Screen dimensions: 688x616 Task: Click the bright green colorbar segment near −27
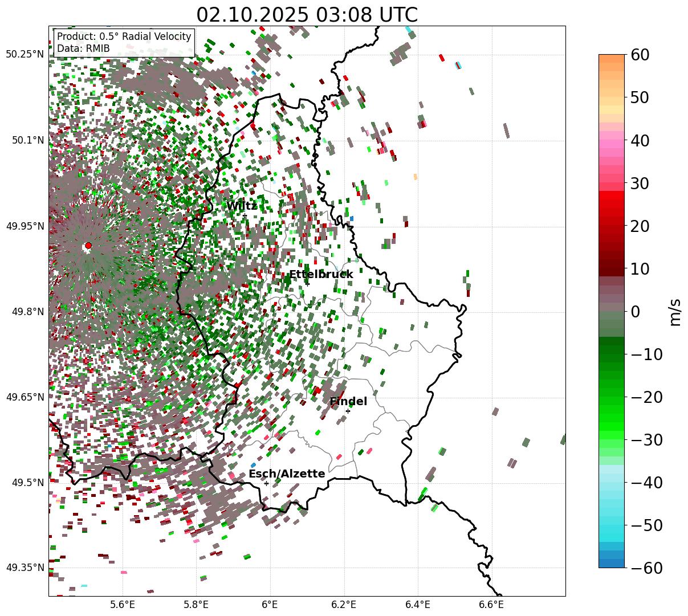(x=612, y=426)
